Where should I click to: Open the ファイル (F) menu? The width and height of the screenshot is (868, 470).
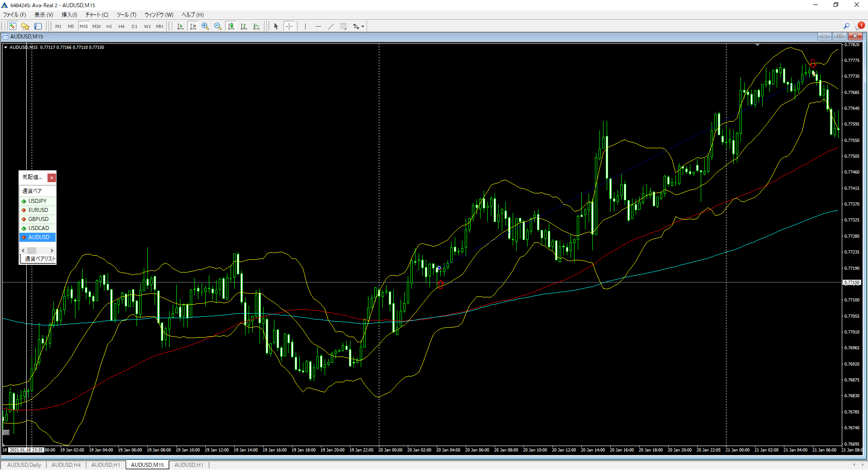(x=14, y=14)
